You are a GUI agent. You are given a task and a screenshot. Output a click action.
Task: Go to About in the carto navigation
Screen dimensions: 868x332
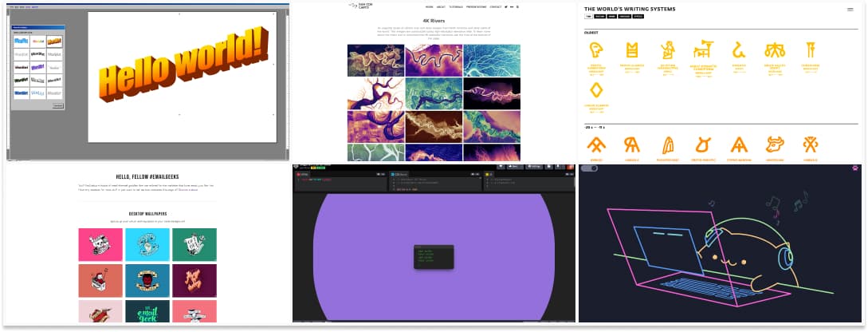pyautogui.click(x=441, y=6)
